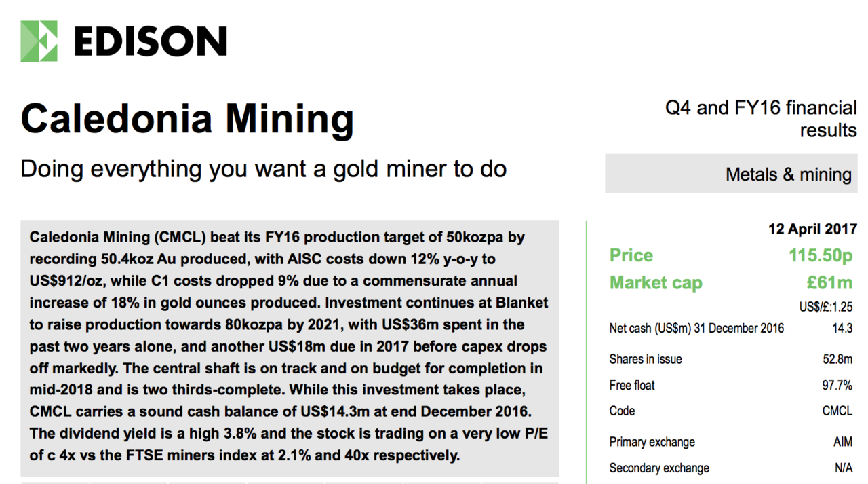Click the Net cash 31 December 2016 row

(731, 329)
